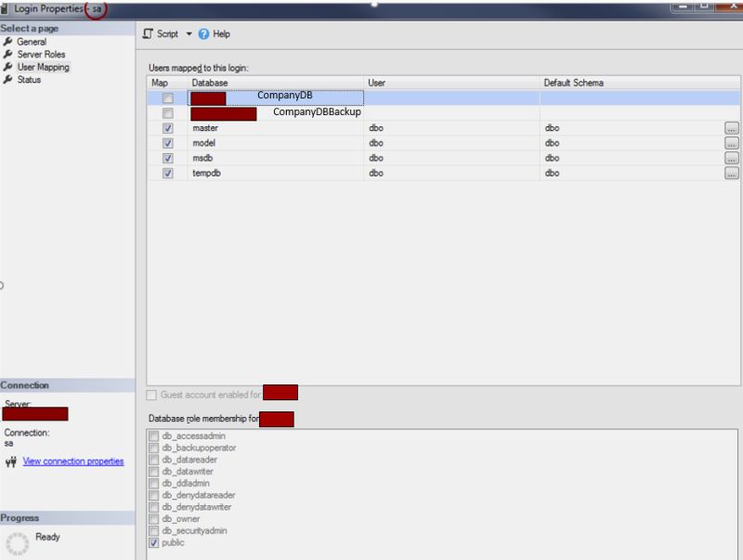Uncheck the public role membership
Image resolution: width=743 pixels, height=560 pixels.
152,542
